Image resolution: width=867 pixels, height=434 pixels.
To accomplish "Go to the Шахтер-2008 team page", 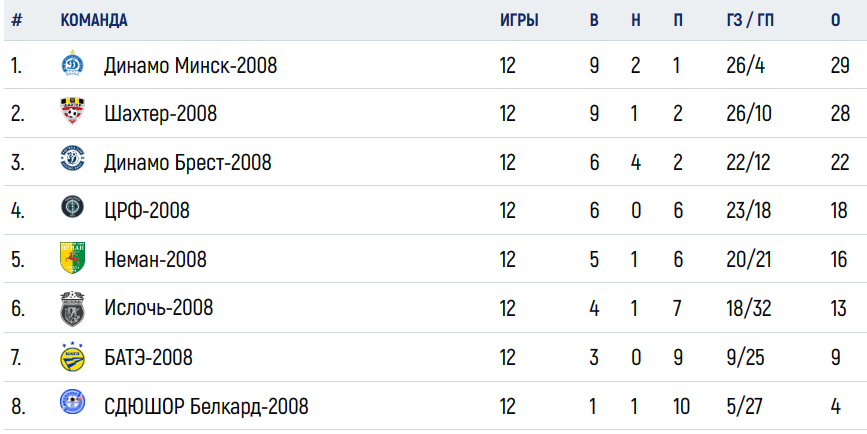I will click(160, 114).
